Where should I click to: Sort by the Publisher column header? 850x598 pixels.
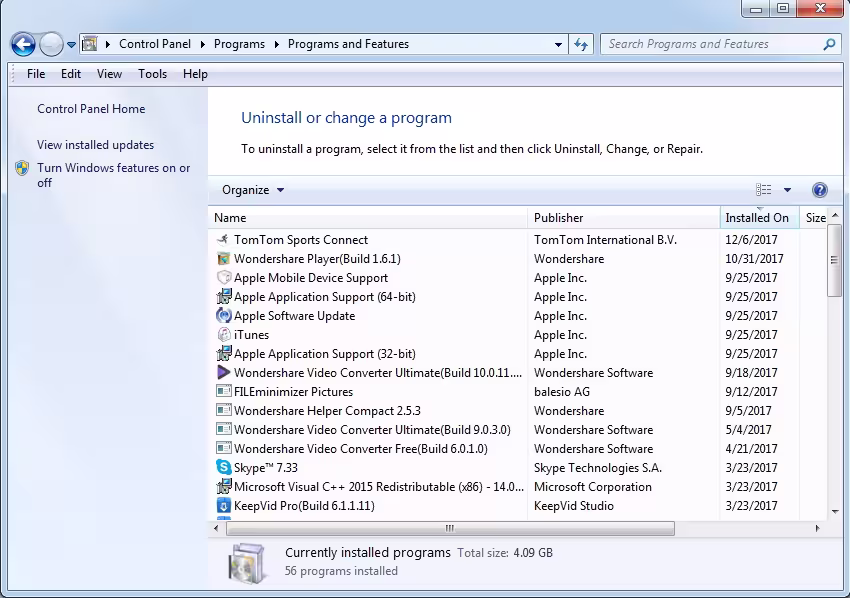[623, 218]
